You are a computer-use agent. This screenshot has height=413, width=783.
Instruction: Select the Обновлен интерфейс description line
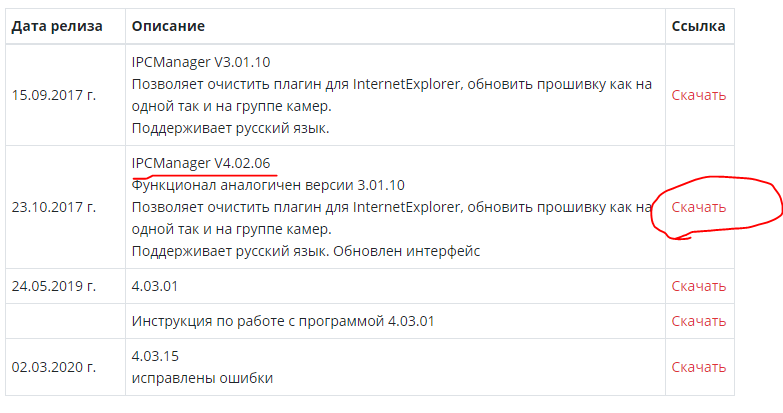pyautogui.click(x=406, y=251)
